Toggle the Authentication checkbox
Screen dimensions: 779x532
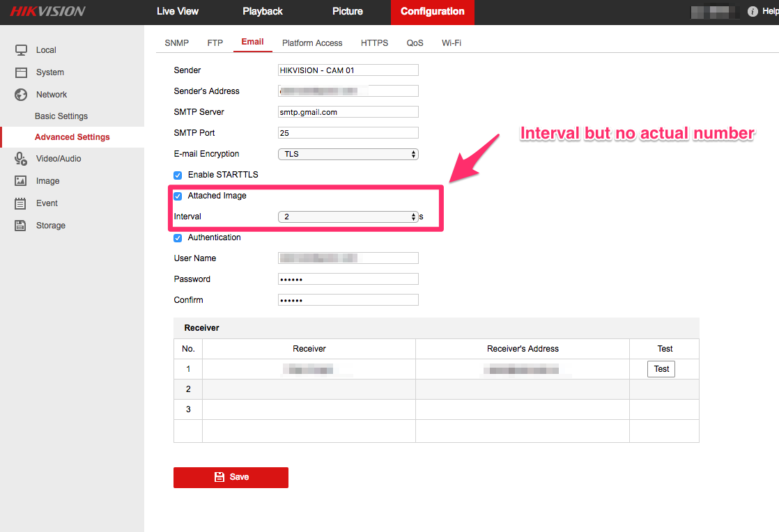(x=178, y=237)
